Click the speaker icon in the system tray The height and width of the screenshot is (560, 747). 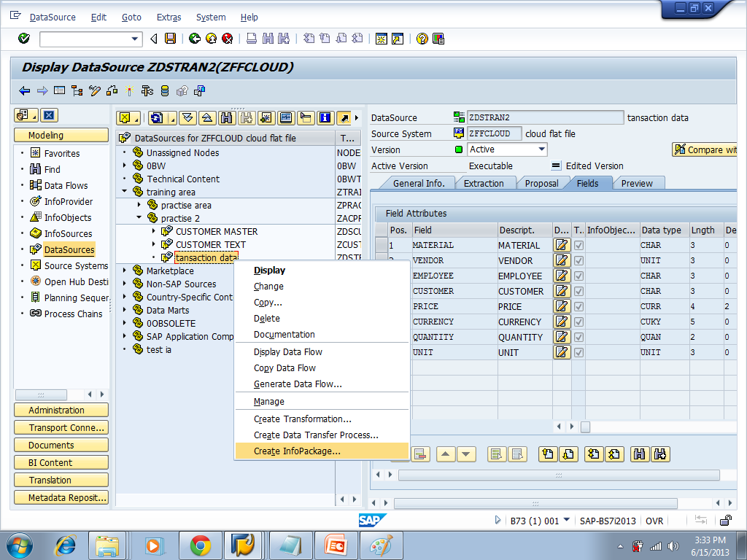[x=671, y=545]
